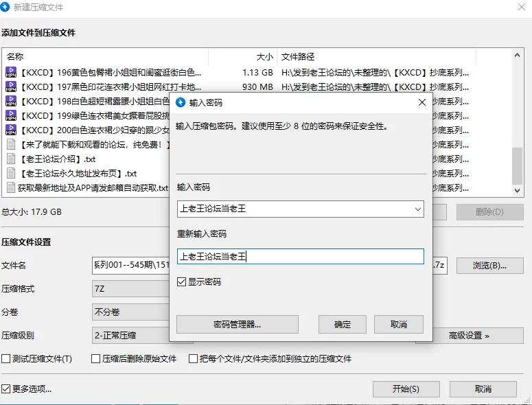Screen dimensions: 532x405
Task: Enable 压缩后删除原始文件 checkbox
Action: click(x=95, y=358)
